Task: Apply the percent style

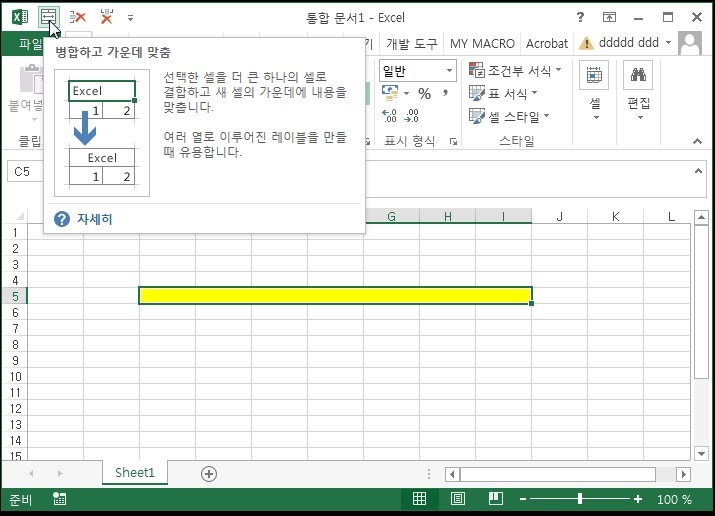Action: [425, 93]
